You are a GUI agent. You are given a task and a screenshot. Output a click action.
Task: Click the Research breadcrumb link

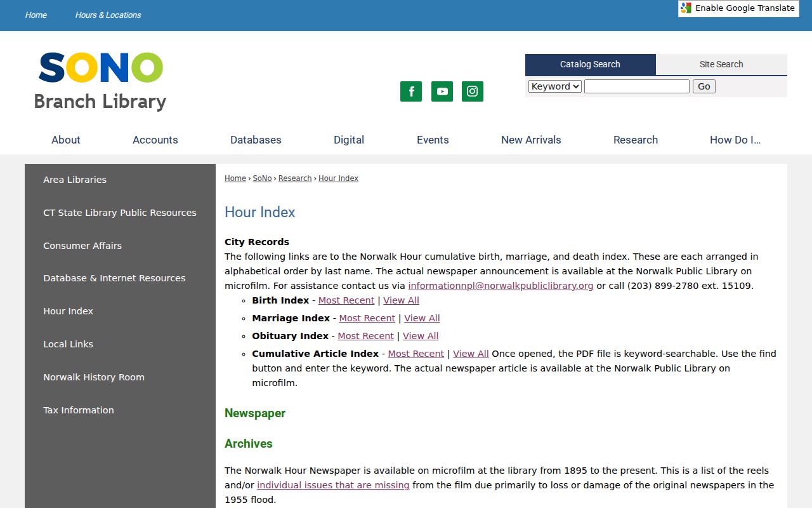point(295,178)
